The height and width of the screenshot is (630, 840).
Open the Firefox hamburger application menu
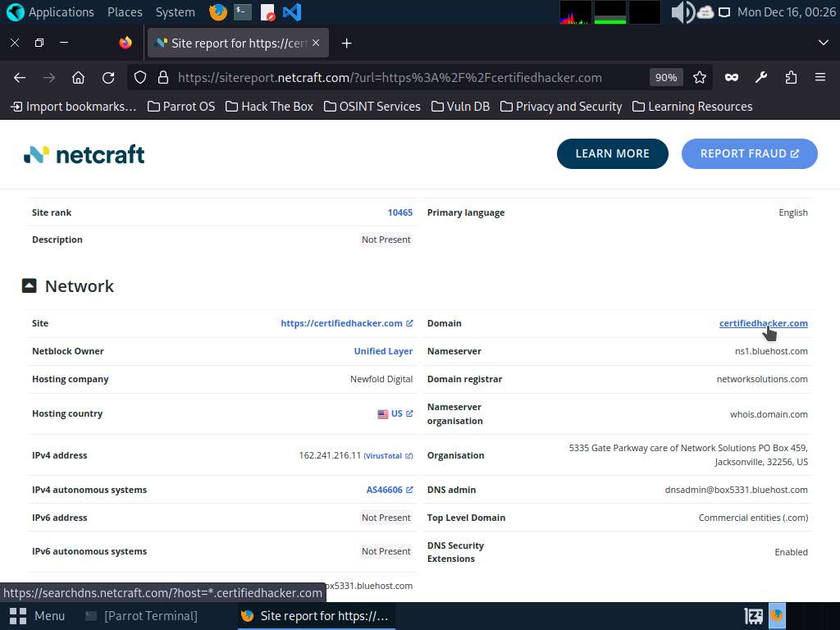click(x=819, y=78)
